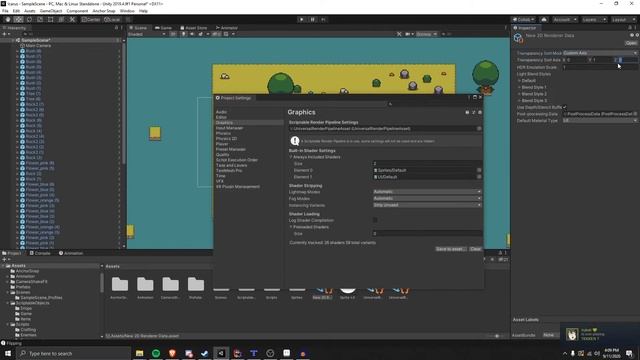Switch to the Game tab

[163, 28]
